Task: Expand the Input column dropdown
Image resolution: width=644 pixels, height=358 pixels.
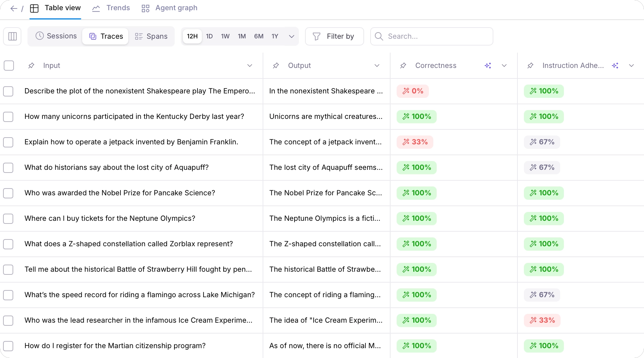Action: tap(250, 66)
